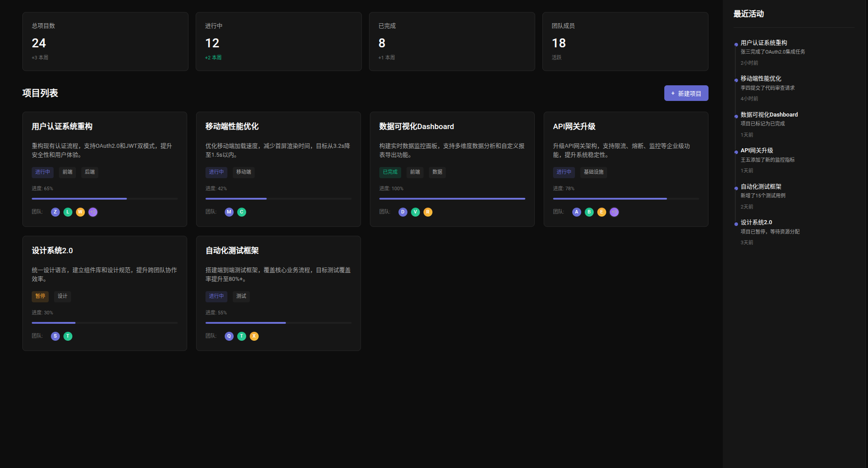Click the 30% progress bar of 设计系统2.0

(105, 323)
